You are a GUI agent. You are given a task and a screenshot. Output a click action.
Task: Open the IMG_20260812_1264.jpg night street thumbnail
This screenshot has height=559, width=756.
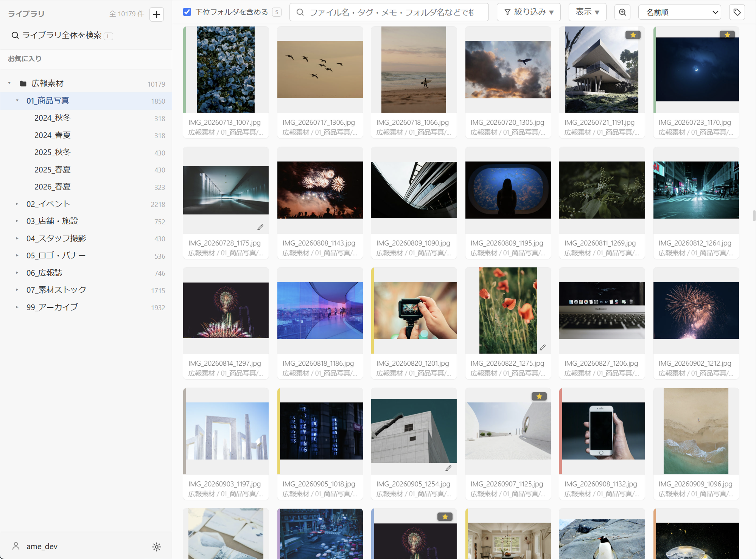696,190
